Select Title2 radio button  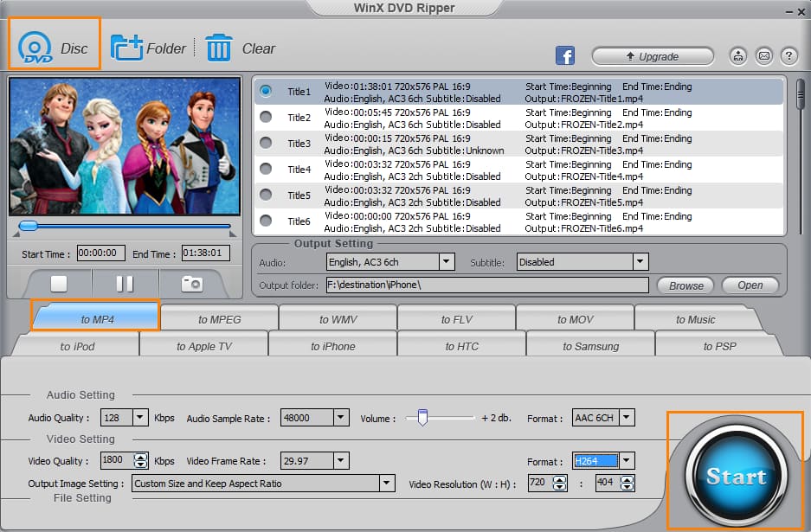coord(266,116)
